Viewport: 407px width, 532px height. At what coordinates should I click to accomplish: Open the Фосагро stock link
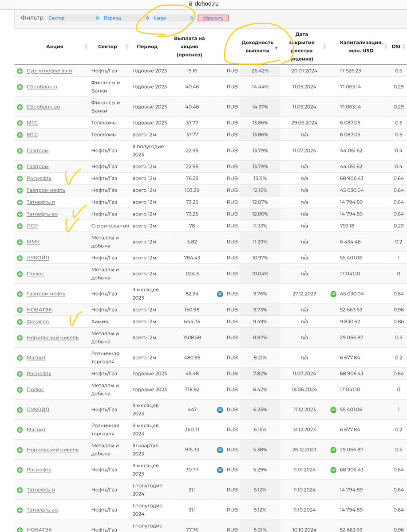click(38, 322)
